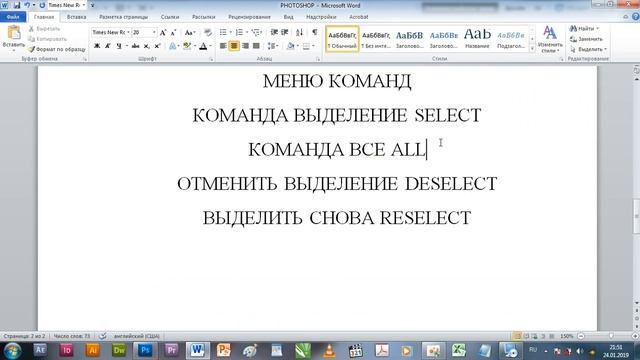Apply superscript formatting (x² icon)
640x360 pixels.
(x=157, y=46)
